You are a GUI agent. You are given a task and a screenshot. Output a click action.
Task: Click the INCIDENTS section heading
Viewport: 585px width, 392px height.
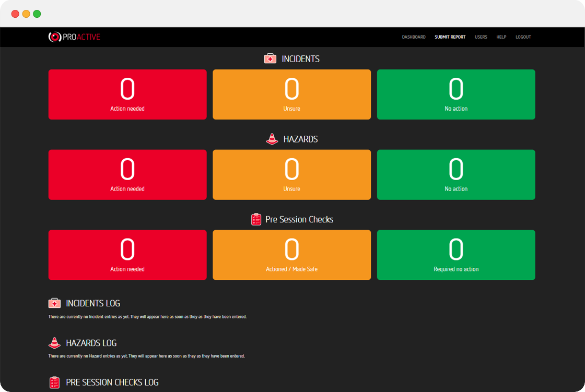(301, 59)
